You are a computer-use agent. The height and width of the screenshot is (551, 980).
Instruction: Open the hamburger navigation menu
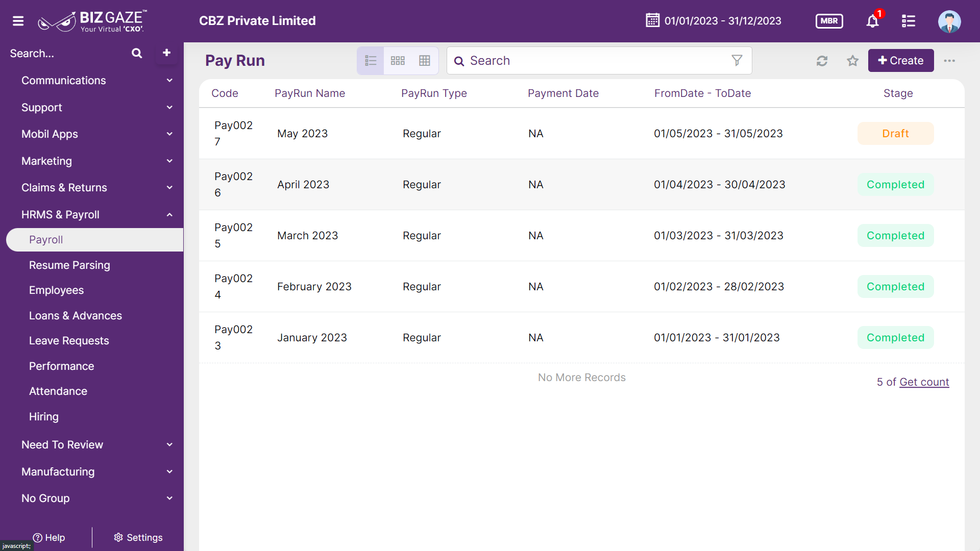(x=18, y=21)
